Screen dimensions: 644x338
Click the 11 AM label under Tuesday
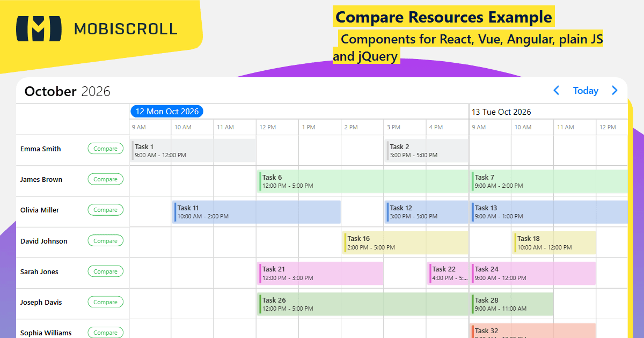pos(566,127)
